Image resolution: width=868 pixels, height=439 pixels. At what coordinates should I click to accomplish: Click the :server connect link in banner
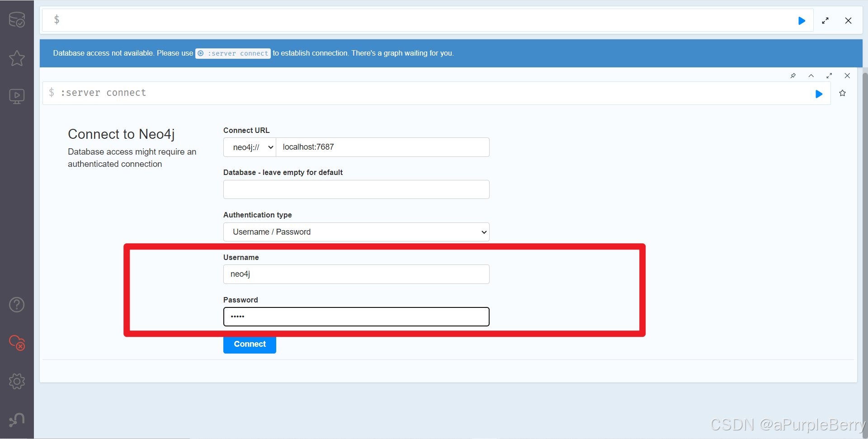[x=233, y=53]
